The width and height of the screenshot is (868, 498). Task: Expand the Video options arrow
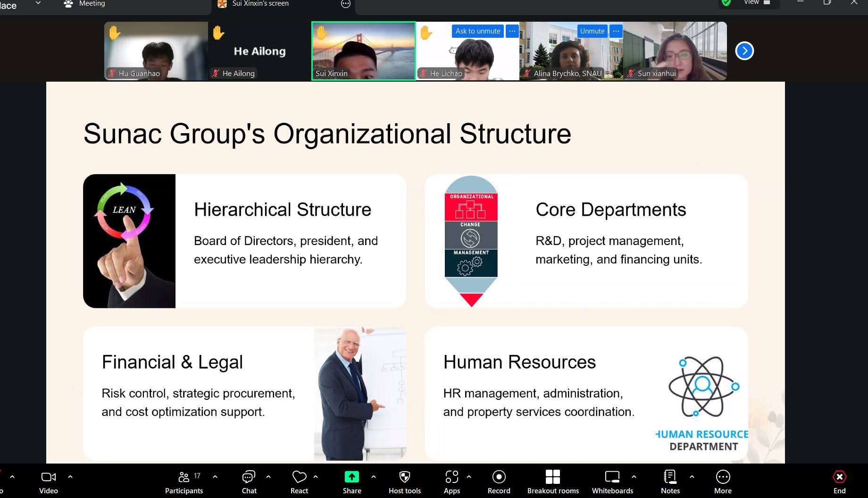coord(70,477)
